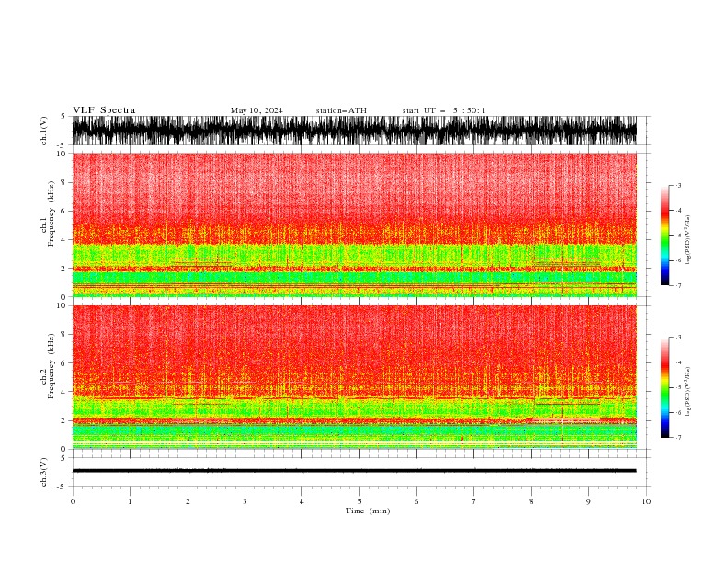Click the time axis tick label '0'
Viewport: 728px width, 563px height.
73,501
